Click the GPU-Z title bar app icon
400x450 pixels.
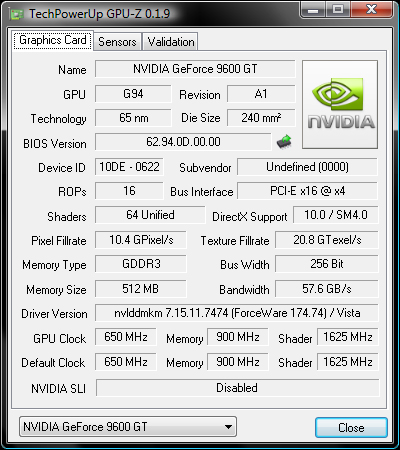point(17,14)
